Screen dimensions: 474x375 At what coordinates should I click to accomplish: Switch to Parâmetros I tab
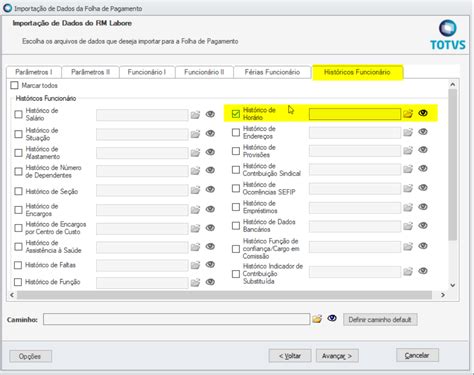[34, 72]
